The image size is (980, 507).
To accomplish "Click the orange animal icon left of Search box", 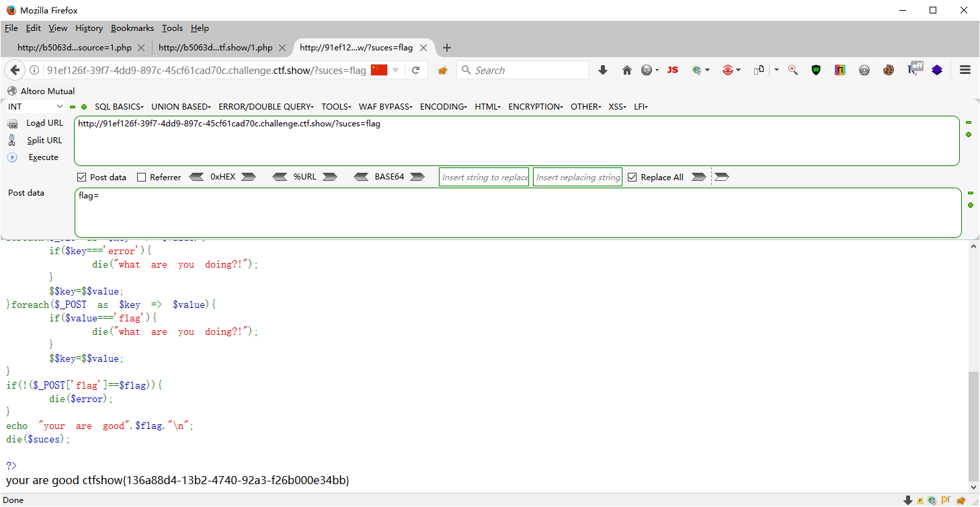I will 442,70.
